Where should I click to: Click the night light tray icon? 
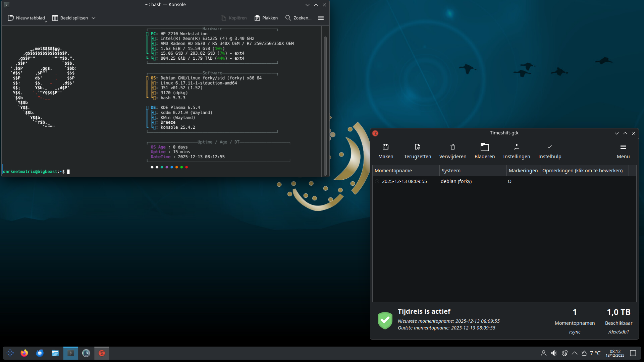(x=565, y=353)
